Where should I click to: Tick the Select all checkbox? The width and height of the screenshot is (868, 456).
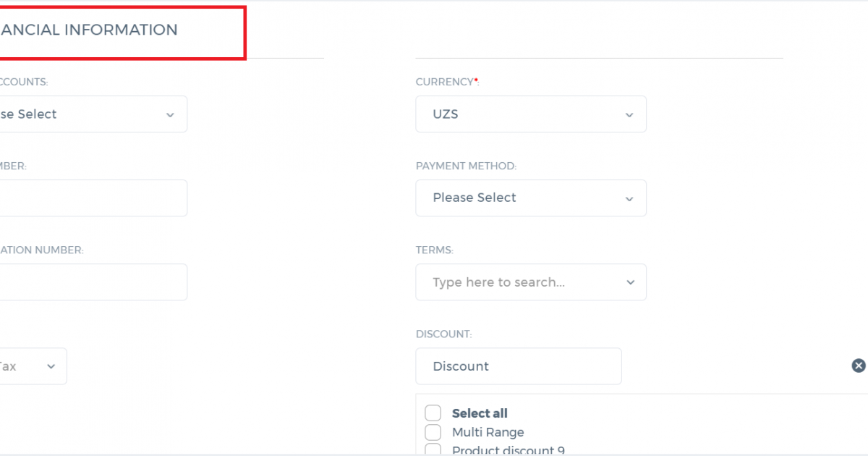[433, 413]
